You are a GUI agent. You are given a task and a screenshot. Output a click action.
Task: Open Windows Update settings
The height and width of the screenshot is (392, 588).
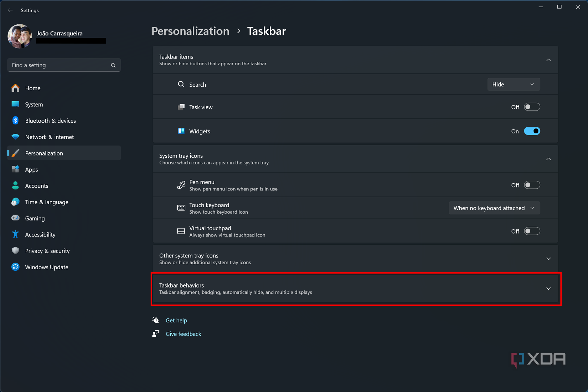click(47, 267)
